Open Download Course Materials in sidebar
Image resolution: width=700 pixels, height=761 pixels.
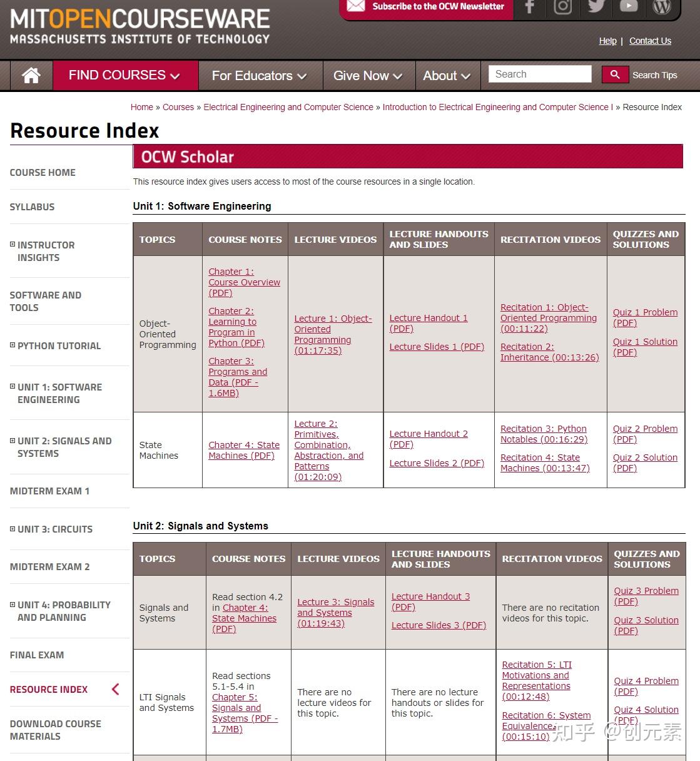pyautogui.click(x=55, y=730)
